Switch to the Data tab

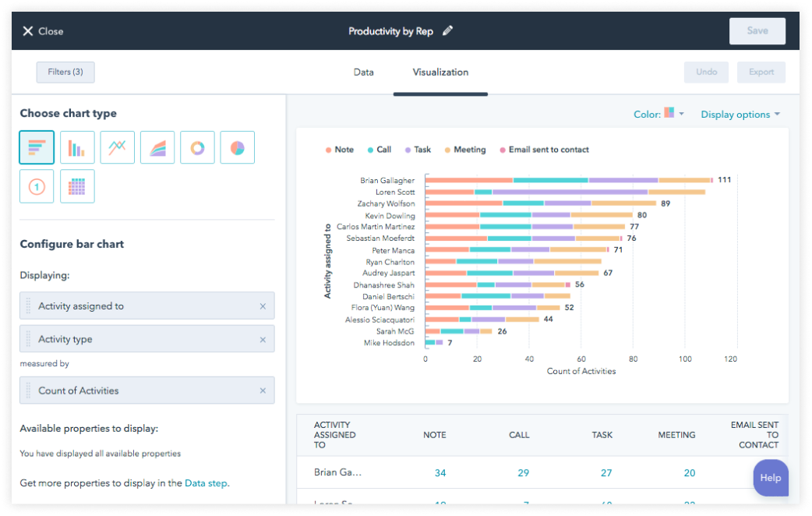(x=363, y=71)
